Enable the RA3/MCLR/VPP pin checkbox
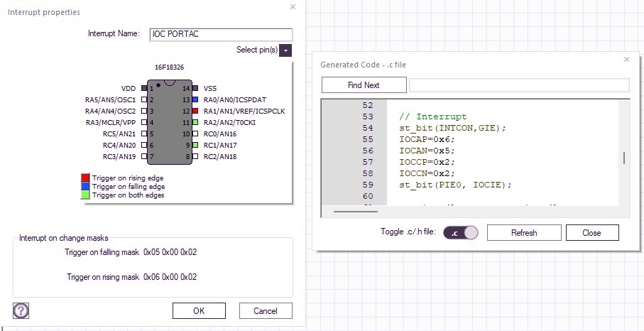 coord(144,123)
